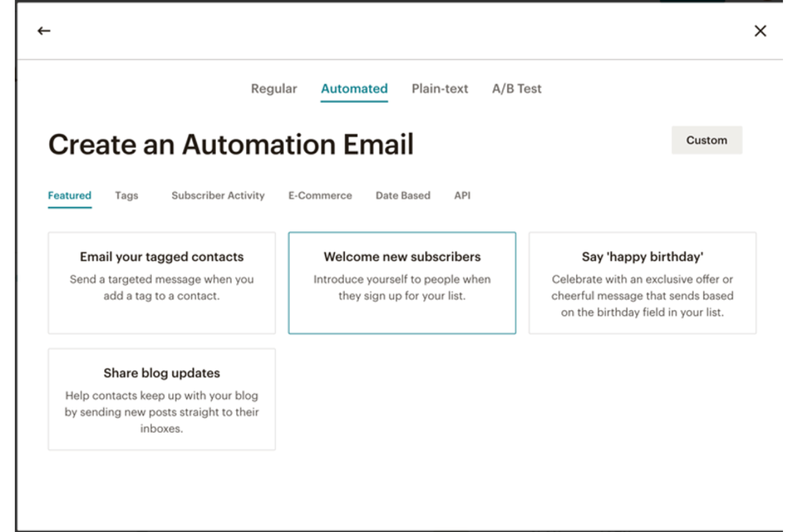Screen dimensions: 798x532
Task: Switch to the Regular email tab
Action: click(x=273, y=88)
